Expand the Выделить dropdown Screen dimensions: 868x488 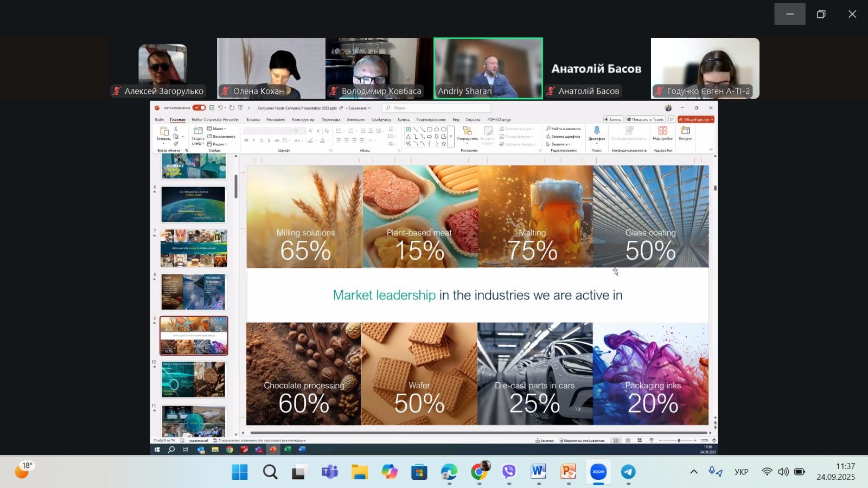tap(558, 144)
